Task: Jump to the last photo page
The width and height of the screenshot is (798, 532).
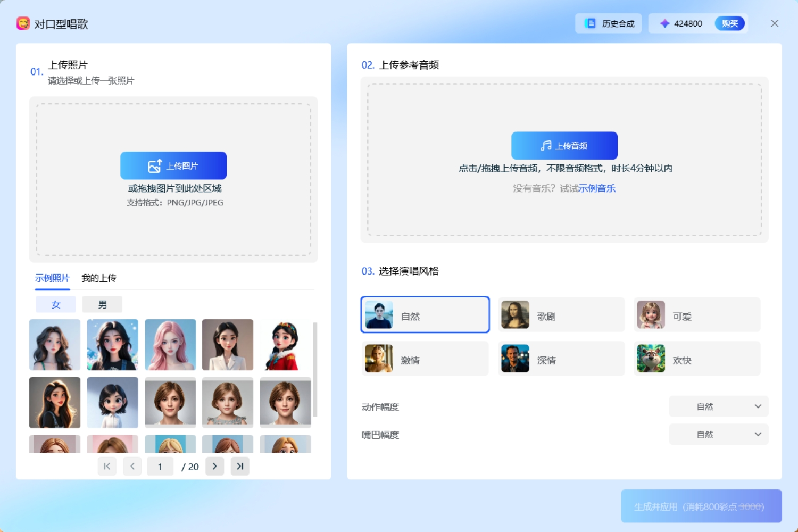Action: pos(240,467)
